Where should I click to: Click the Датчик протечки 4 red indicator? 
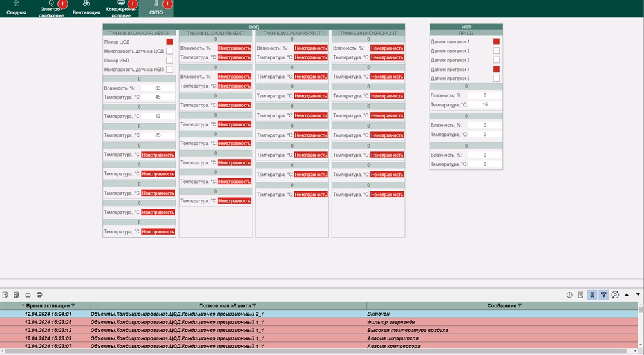click(497, 69)
